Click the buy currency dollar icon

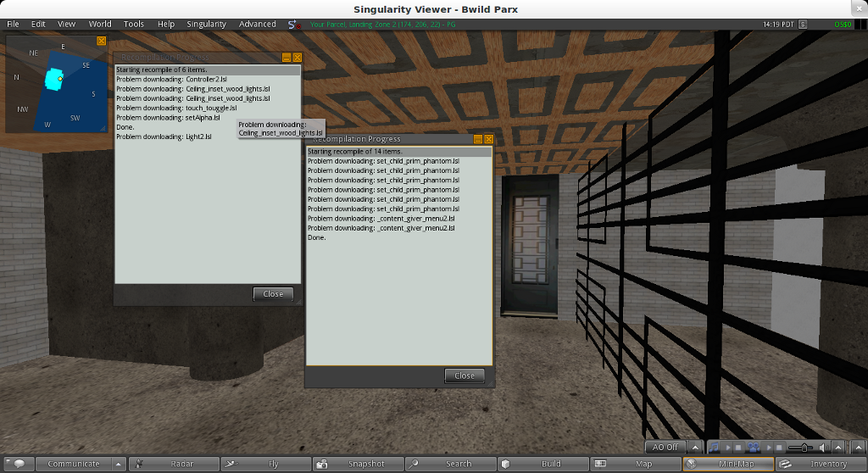(803, 25)
